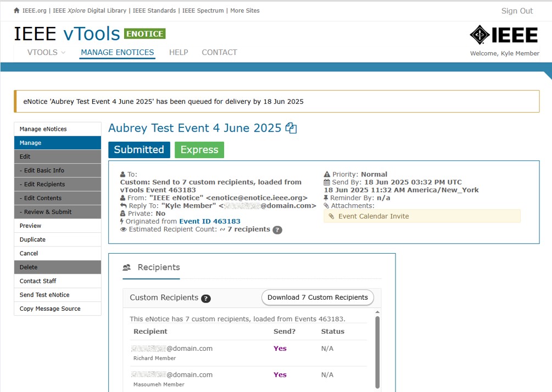
Task: Click the home icon beside IEEE.org
Action: (16, 10)
